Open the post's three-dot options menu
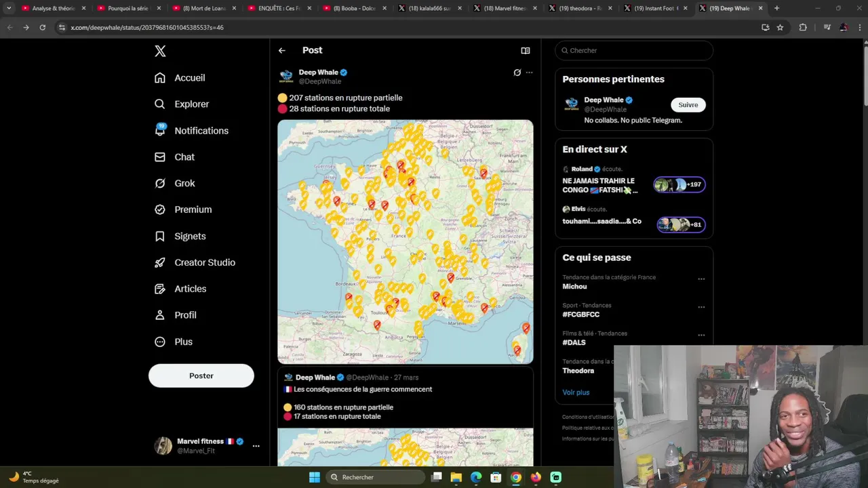The height and width of the screenshot is (488, 868). pos(529,73)
